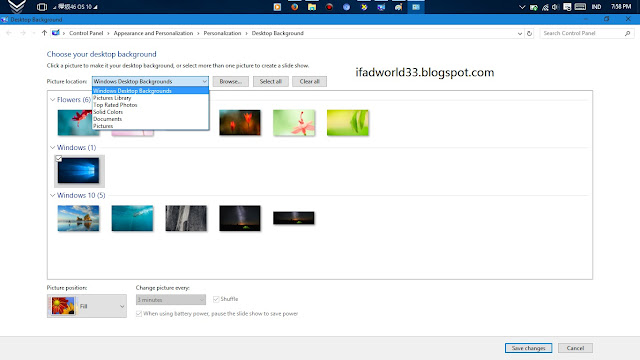Viewport: 640px width, 360px height.
Task: Open the network tray icon
Action: tap(545, 7)
